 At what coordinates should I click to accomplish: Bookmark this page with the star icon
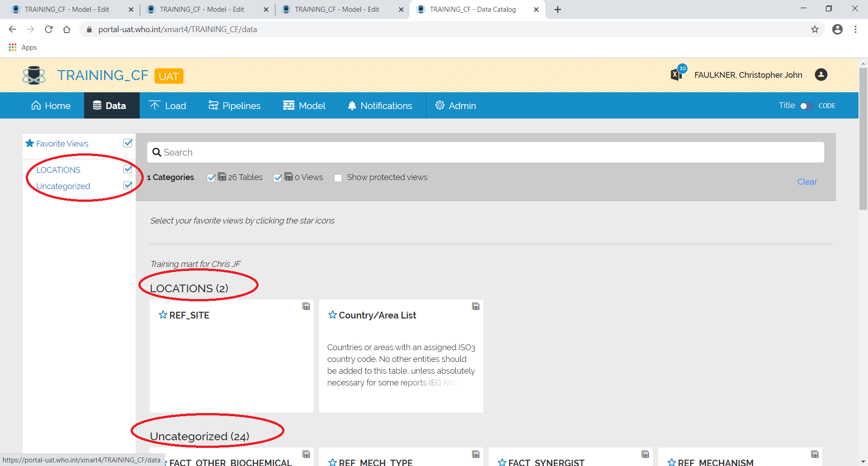point(815,29)
